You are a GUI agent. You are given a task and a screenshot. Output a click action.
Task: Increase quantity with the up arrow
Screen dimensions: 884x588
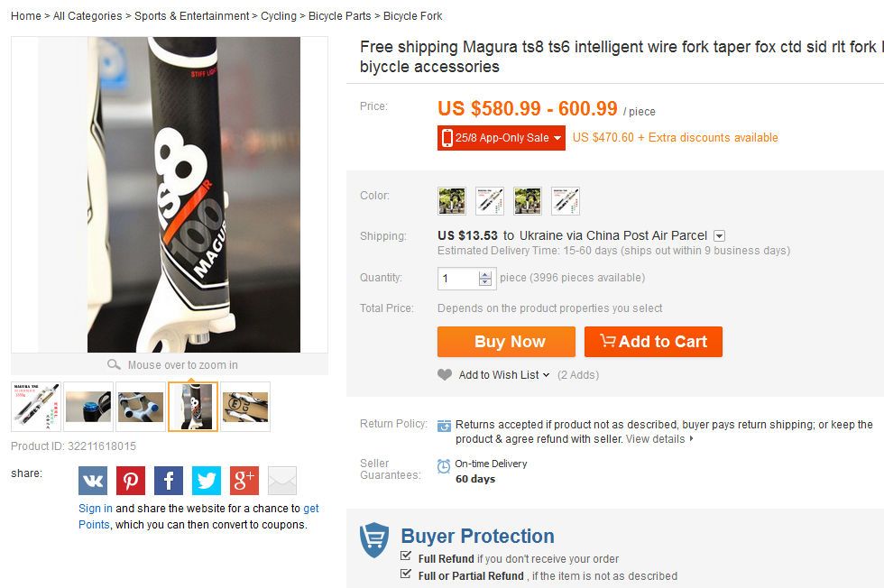pyautogui.click(x=485, y=273)
